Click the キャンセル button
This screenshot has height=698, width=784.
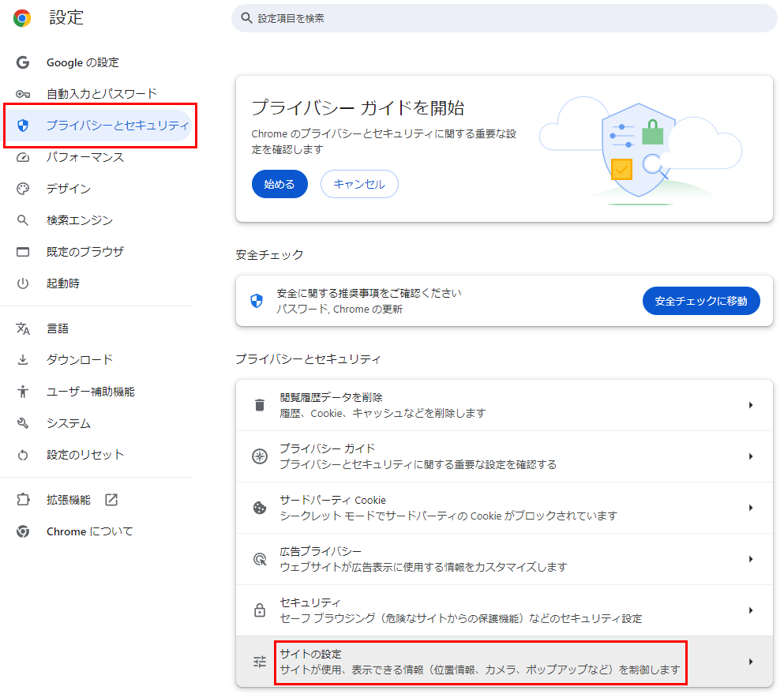[x=359, y=184]
